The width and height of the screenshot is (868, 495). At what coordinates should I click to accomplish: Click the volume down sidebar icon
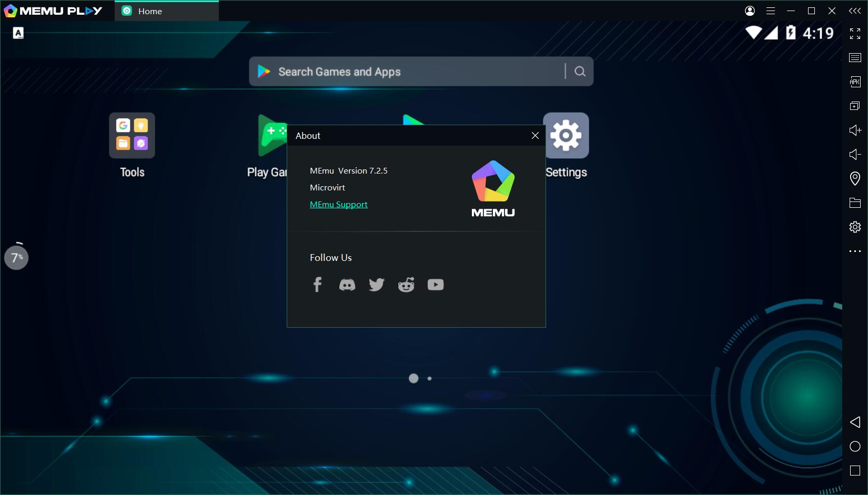click(855, 154)
